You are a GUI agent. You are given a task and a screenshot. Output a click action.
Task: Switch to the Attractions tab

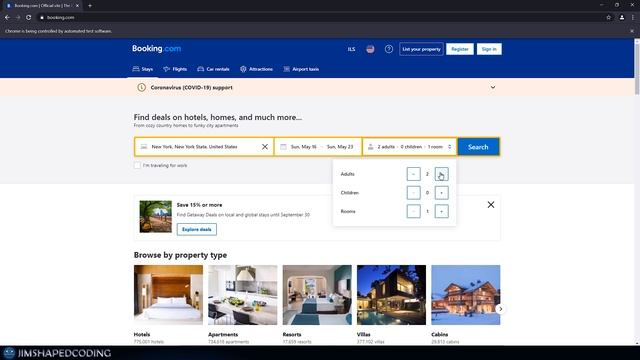click(256, 69)
